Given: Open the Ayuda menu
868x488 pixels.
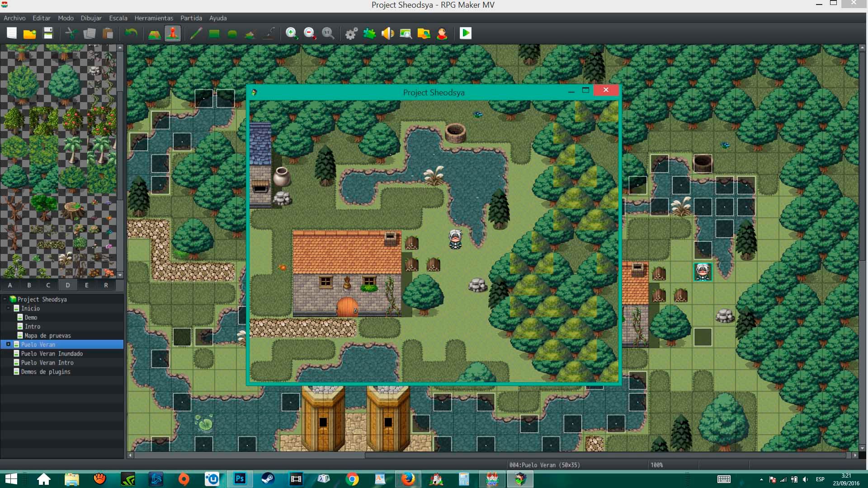Looking at the screenshot, I should click(218, 18).
